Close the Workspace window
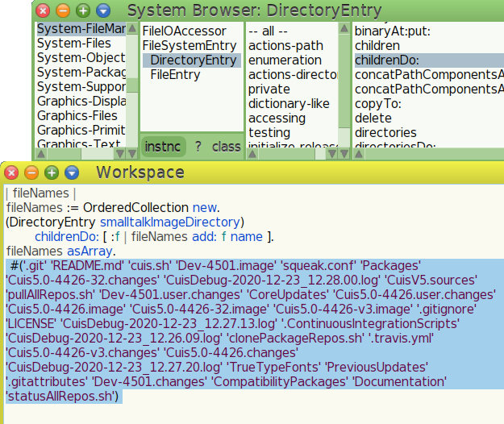 pyautogui.click(x=12, y=173)
